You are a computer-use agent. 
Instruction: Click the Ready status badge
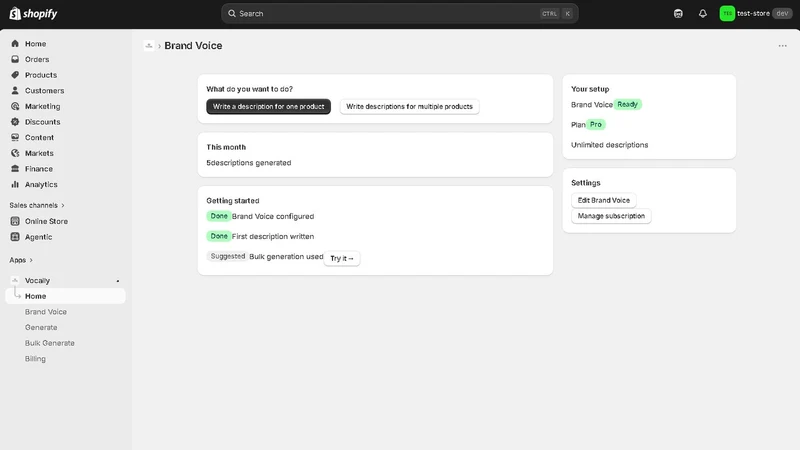[x=628, y=104]
